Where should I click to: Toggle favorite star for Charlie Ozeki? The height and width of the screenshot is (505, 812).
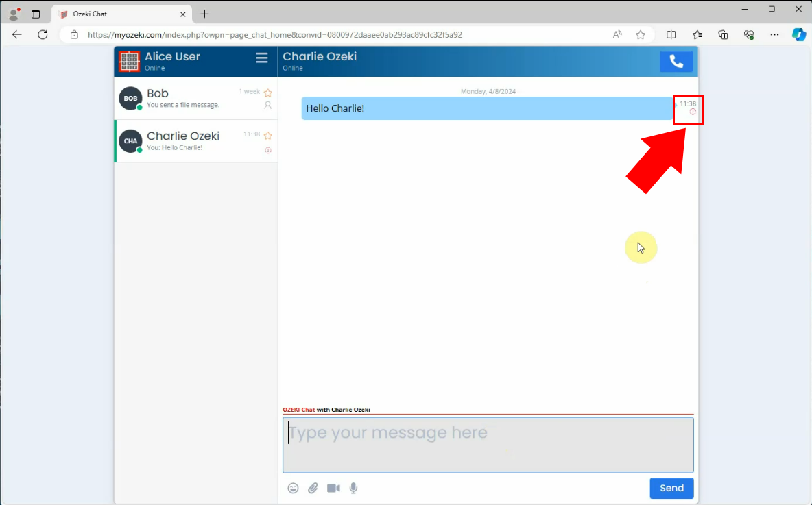[268, 136]
